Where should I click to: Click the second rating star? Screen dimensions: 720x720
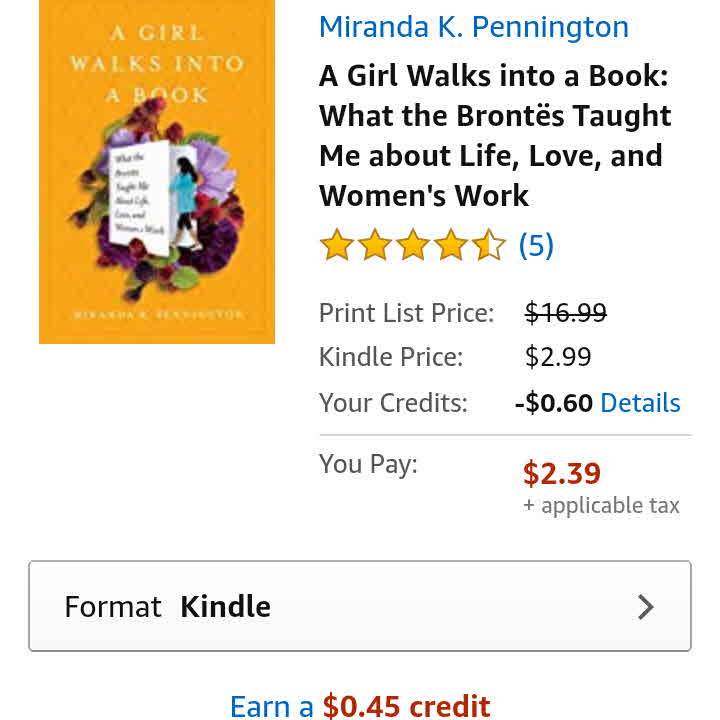tap(375, 244)
